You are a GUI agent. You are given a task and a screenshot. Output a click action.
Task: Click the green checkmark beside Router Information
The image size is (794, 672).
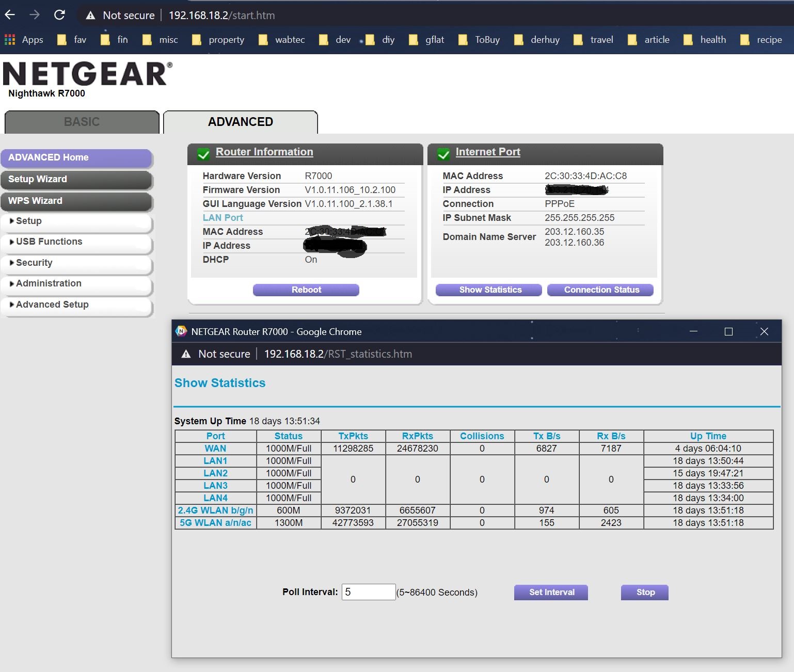pyautogui.click(x=203, y=153)
